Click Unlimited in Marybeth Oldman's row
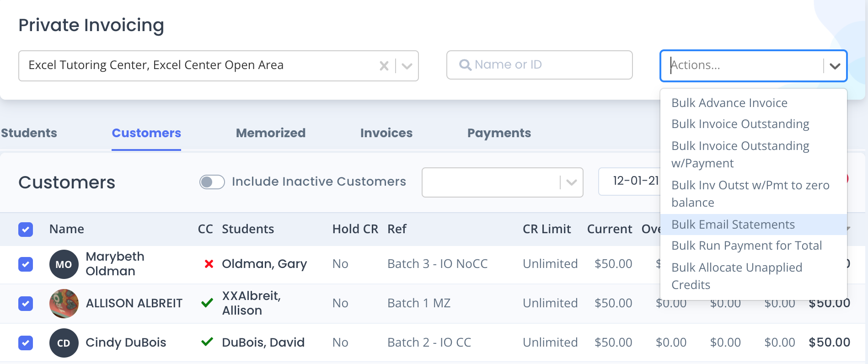The width and height of the screenshot is (868, 364). click(x=550, y=264)
